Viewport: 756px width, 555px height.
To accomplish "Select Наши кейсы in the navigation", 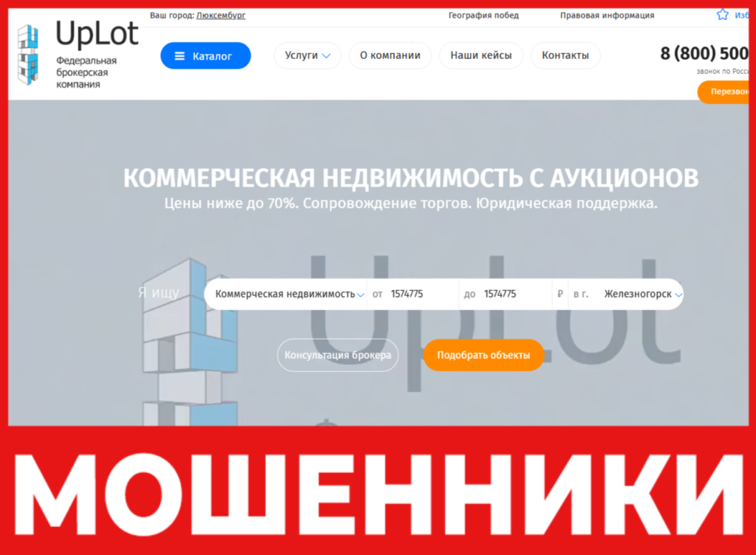I will [x=481, y=55].
